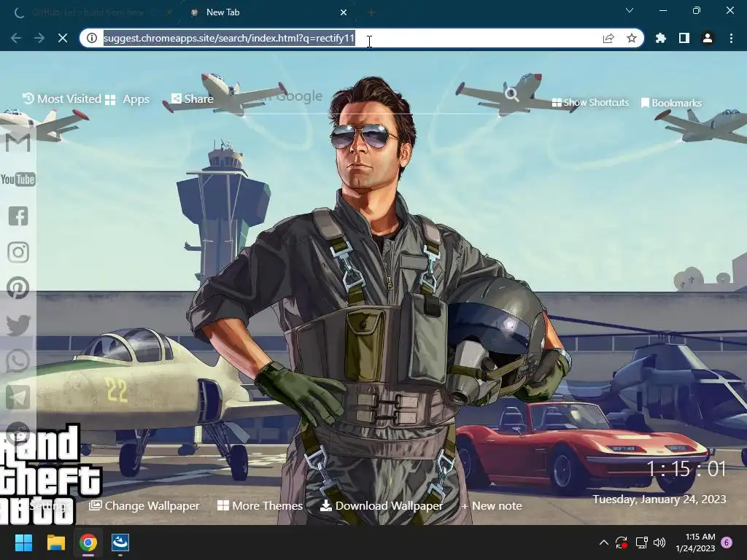Open the WhatsApp sidebar shortcut
Viewport: 747px width, 560px height.
18,361
